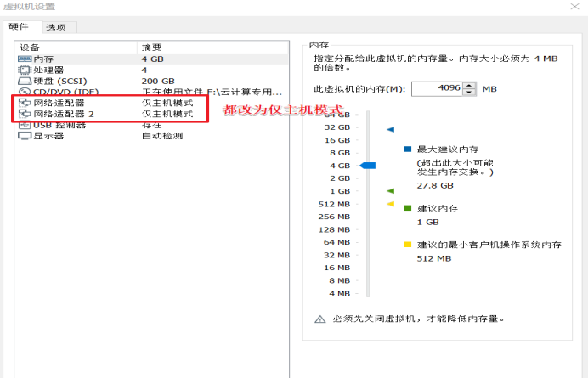Select the 显示器 row
Screen dimensions: 588x378
152,136
